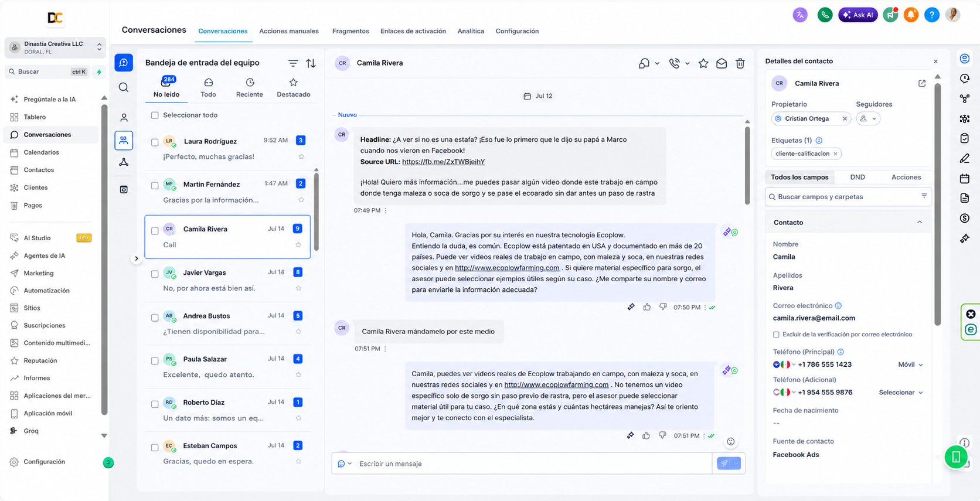Viewport: 980px width, 501px height.
Task: Check the Seleccionar todo checkbox
Action: [x=155, y=115]
